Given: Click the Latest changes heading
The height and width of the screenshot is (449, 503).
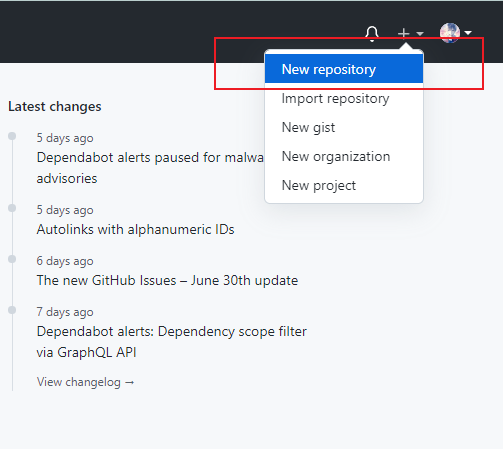Looking at the screenshot, I should (x=55, y=107).
